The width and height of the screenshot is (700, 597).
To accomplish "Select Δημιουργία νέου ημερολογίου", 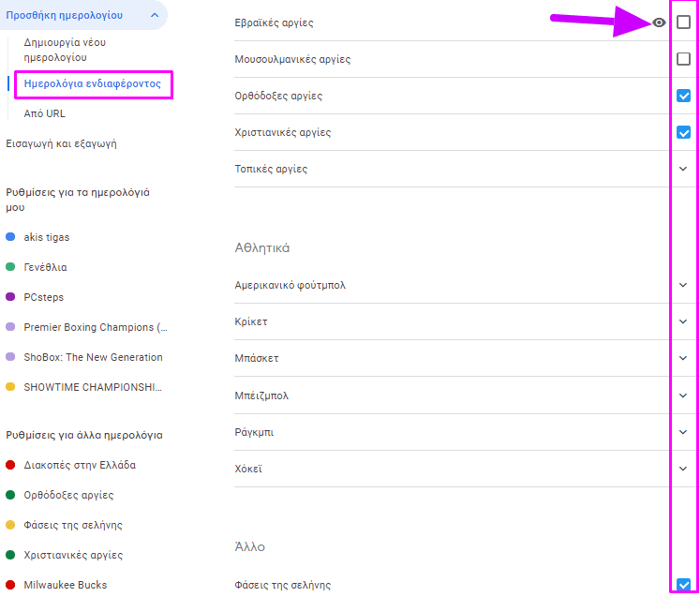I will coord(65,50).
